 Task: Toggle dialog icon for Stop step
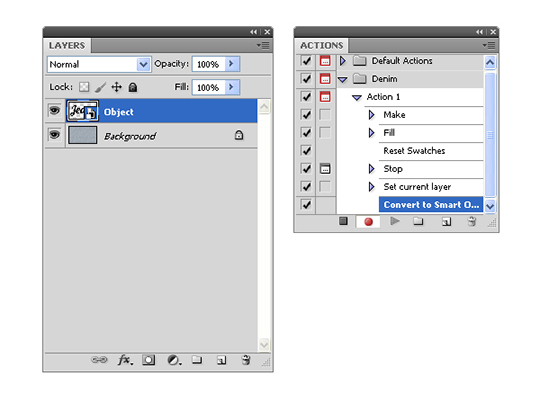tap(325, 169)
